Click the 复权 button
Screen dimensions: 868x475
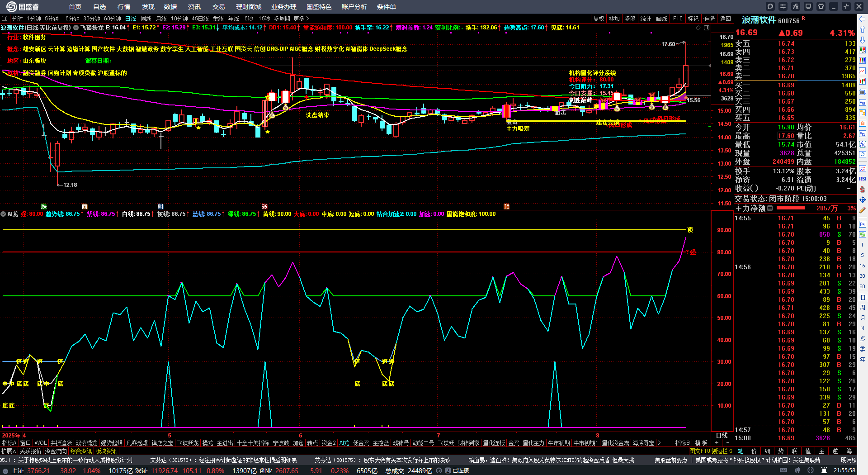tap(599, 19)
